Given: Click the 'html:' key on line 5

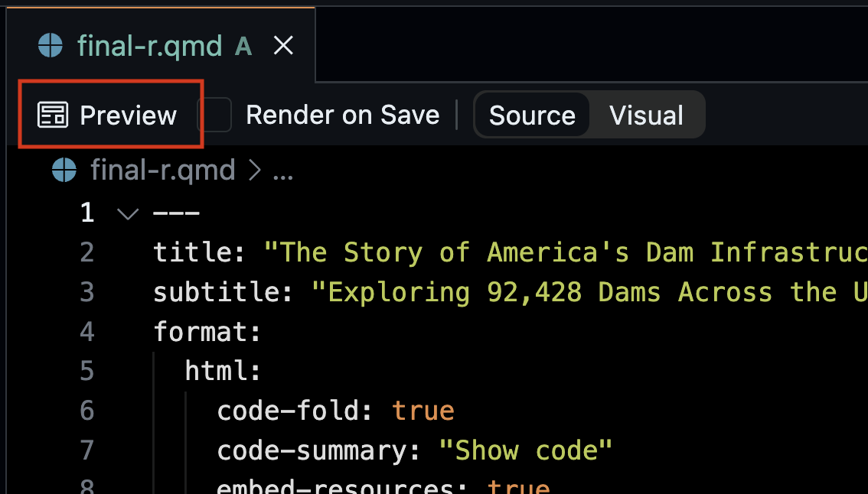Looking at the screenshot, I should click(223, 372).
